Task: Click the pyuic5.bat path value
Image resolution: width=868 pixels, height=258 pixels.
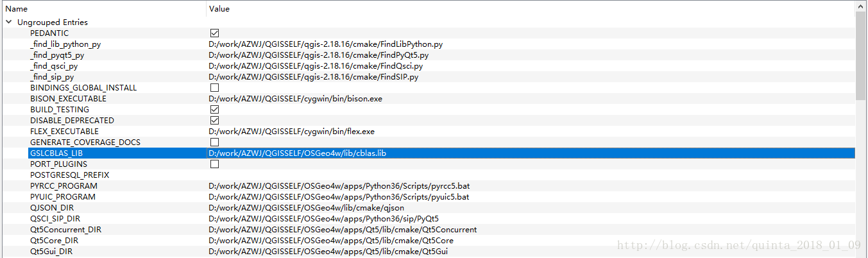Action: pyautogui.click(x=339, y=197)
